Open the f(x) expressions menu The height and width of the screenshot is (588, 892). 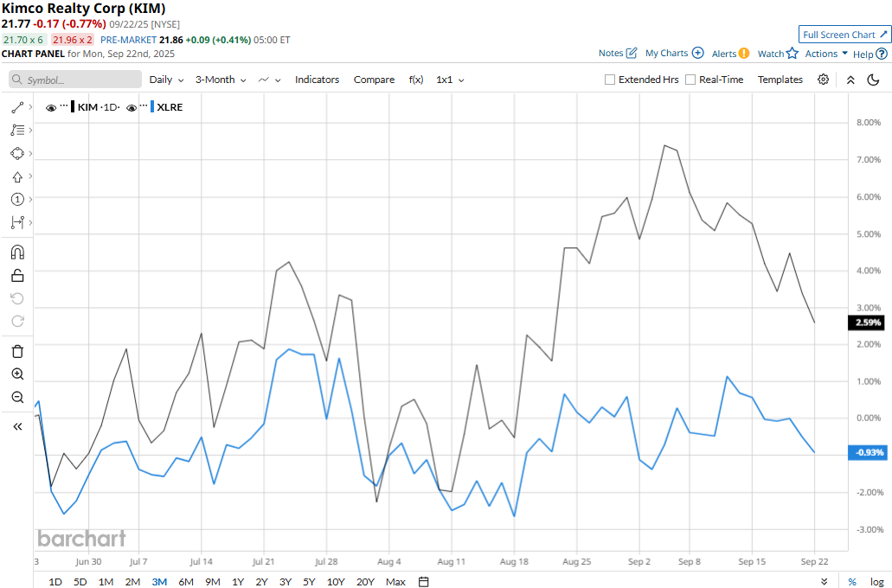(x=416, y=80)
